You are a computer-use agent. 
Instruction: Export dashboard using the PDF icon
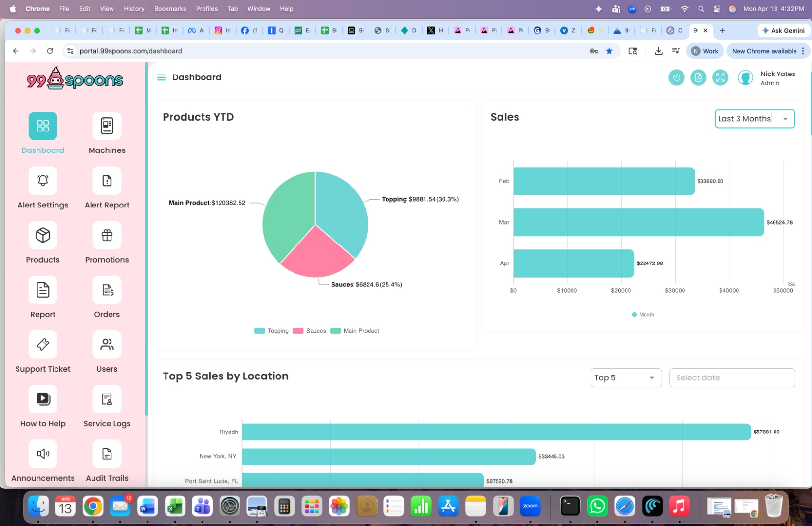699,77
